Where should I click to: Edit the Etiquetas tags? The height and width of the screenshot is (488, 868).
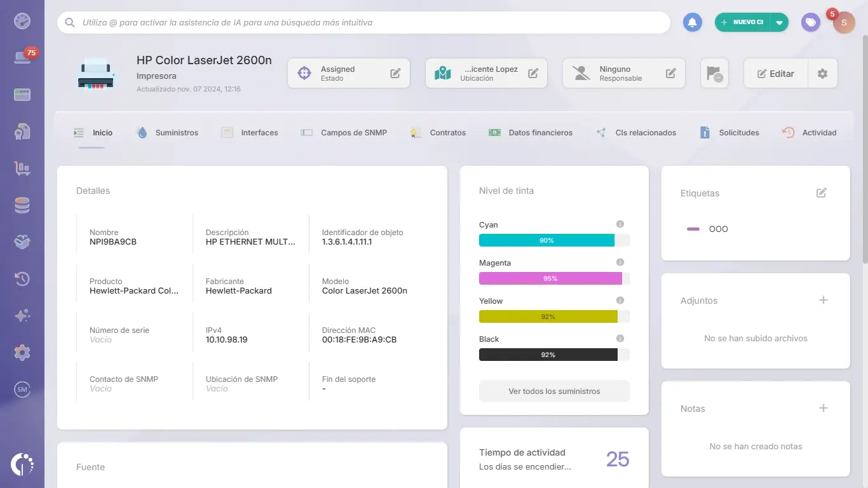click(x=822, y=193)
